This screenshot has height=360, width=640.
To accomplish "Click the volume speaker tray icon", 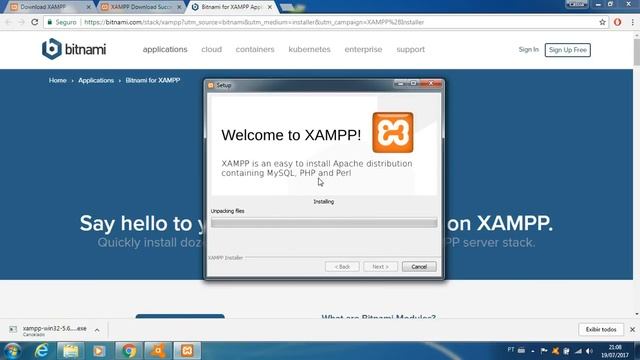I will tap(589, 351).
